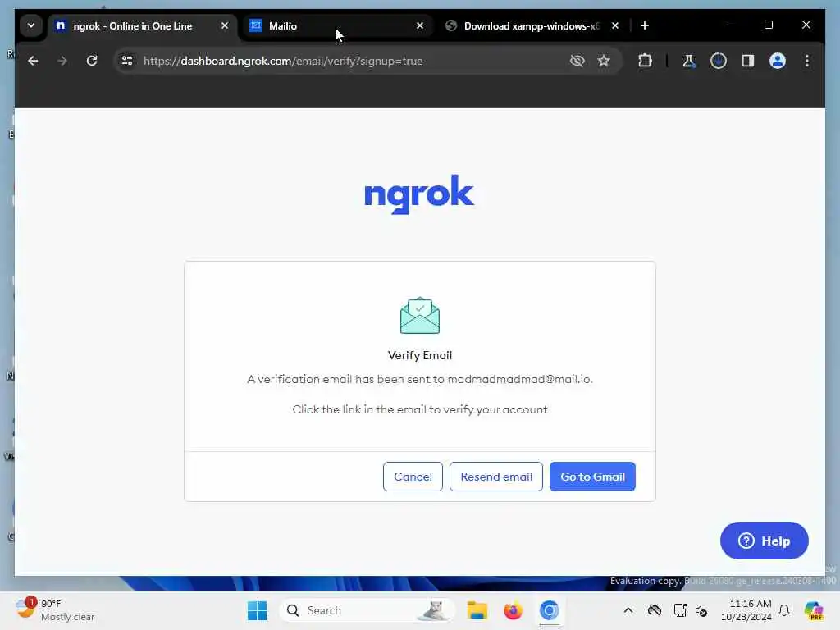Click the cloud sync tray icon
Screen dimensions: 840x630
click(655, 610)
